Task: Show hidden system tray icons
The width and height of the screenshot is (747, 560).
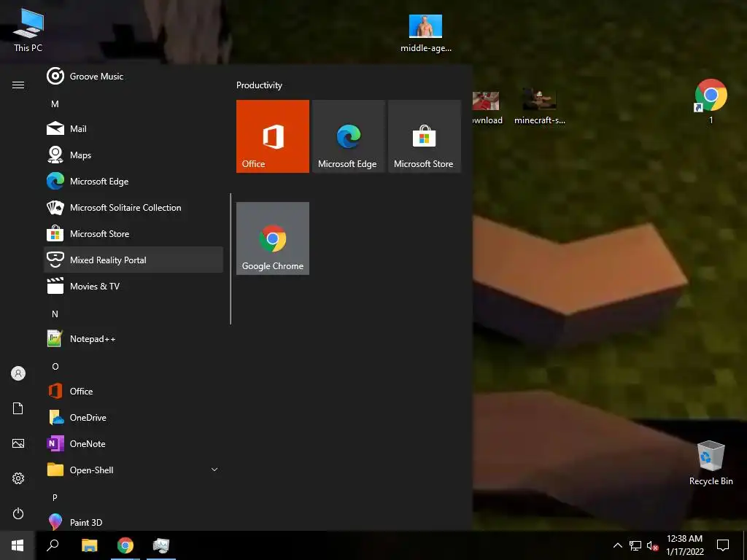Action: [x=617, y=545]
